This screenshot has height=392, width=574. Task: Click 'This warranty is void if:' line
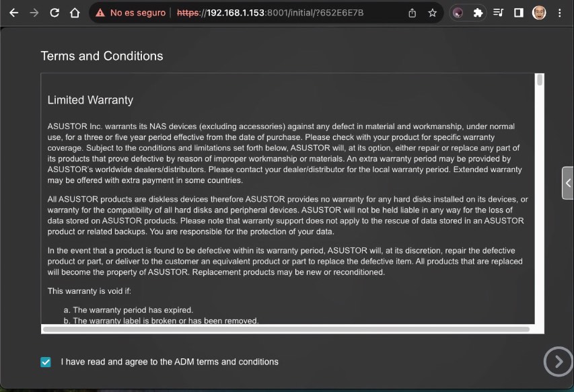[x=89, y=291]
